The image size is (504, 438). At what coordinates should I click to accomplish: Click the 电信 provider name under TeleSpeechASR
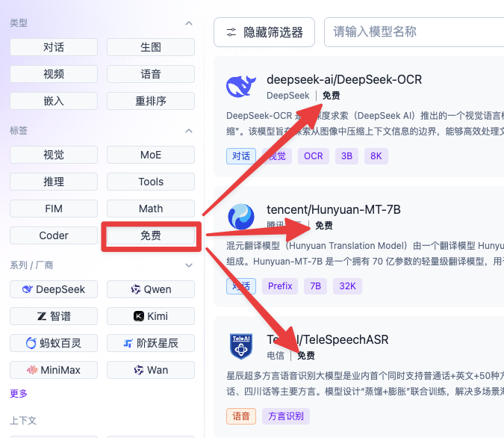click(x=276, y=356)
